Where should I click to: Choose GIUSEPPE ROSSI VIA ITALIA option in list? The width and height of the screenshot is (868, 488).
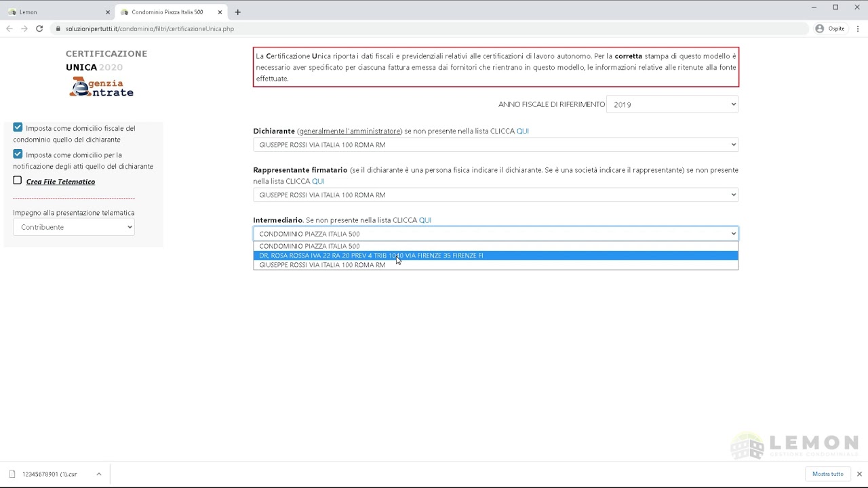[x=496, y=265]
